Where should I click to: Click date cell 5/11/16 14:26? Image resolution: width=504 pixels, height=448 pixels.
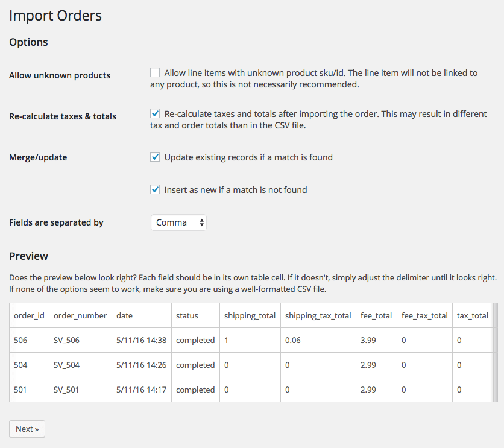click(142, 365)
